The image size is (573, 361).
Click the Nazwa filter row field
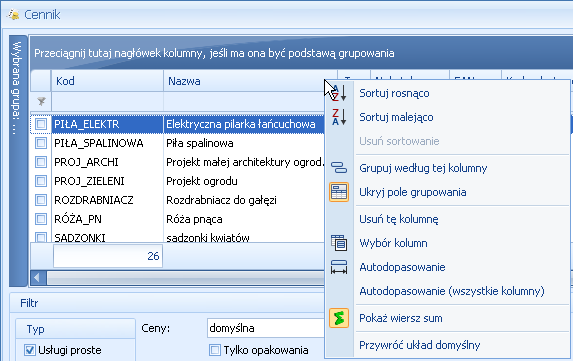click(x=244, y=101)
